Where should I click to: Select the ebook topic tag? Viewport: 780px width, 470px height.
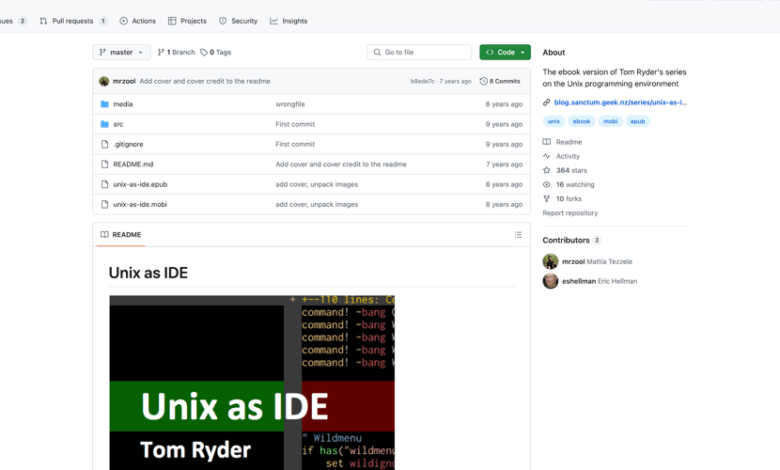click(581, 121)
